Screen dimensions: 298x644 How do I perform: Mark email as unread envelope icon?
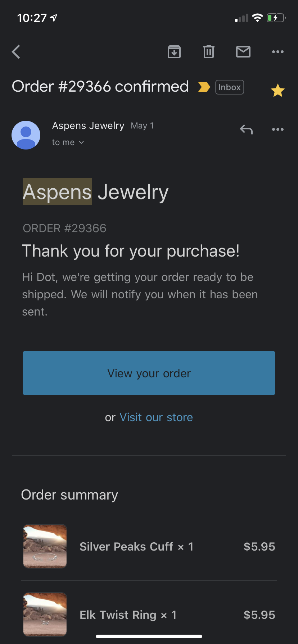tap(243, 52)
